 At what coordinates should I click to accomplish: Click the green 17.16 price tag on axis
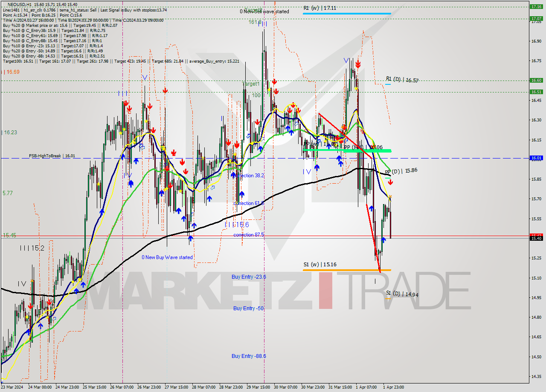(x=536, y=6)
